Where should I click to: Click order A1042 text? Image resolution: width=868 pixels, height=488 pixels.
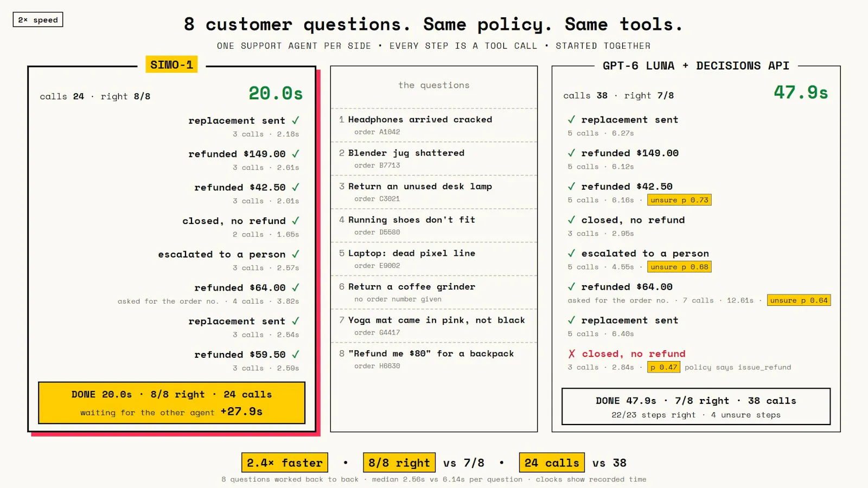377,132
